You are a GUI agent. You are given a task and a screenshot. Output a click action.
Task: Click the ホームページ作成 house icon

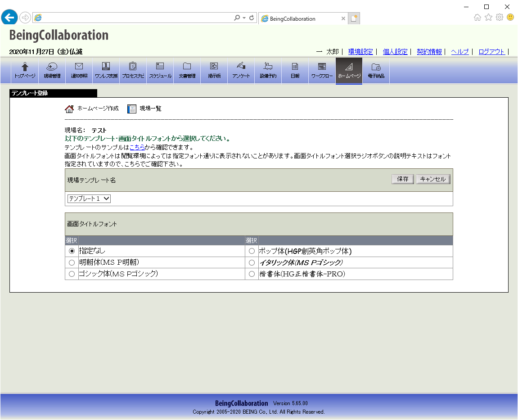point(69,109)
